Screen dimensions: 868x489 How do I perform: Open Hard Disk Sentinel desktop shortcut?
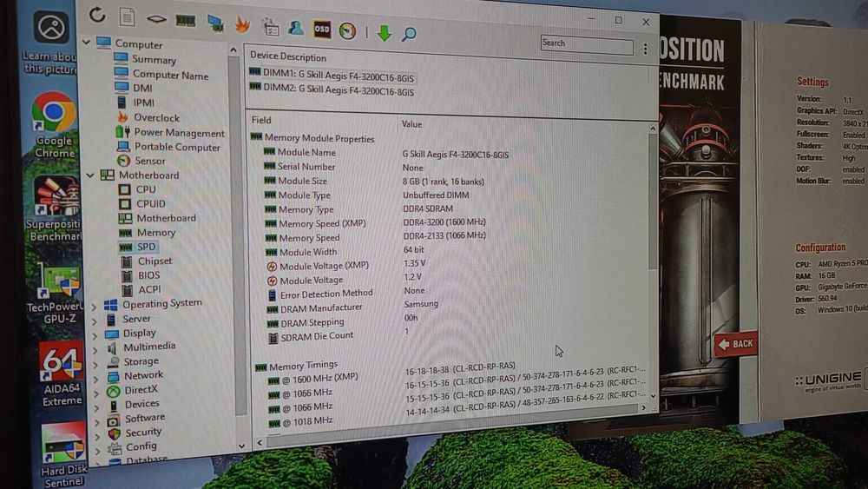(x=62, y=454)
